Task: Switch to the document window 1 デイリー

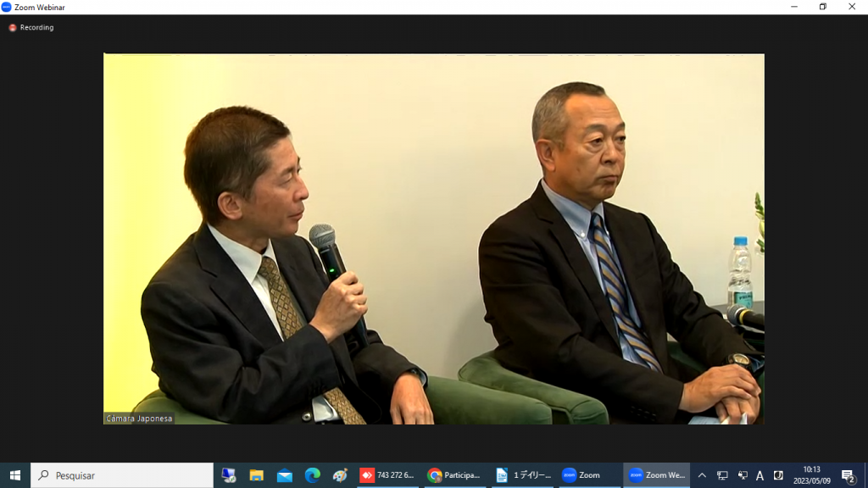Action: coord(523,475)
